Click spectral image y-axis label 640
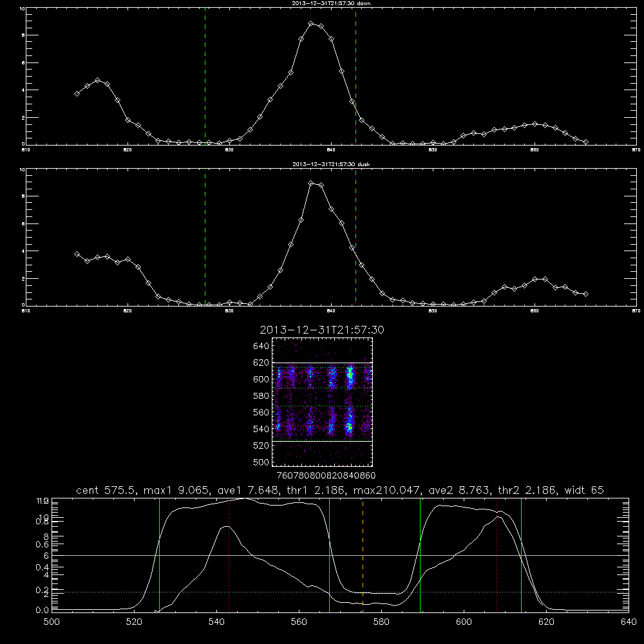This screenshot has height=644, width=644. (261, 346)
